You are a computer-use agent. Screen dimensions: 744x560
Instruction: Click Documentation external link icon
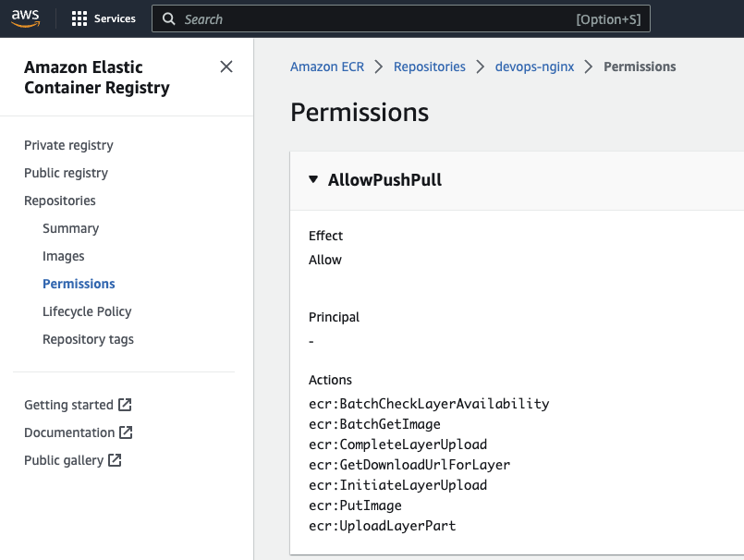126,432
